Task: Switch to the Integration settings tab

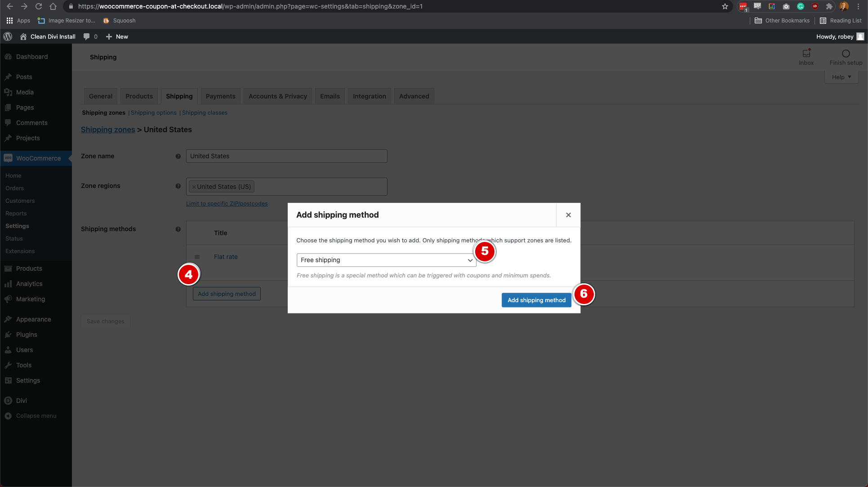Action: coord(369,96)
